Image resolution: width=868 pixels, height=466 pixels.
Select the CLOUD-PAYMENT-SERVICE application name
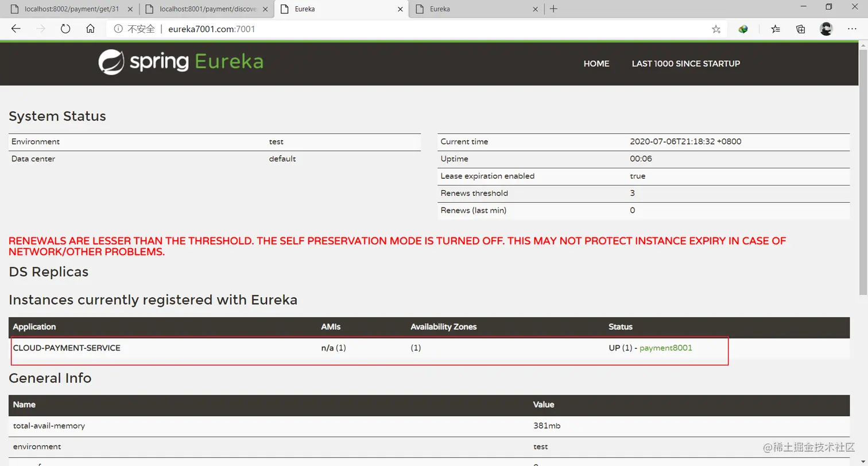pyautogui.click(x=67, y=348)
